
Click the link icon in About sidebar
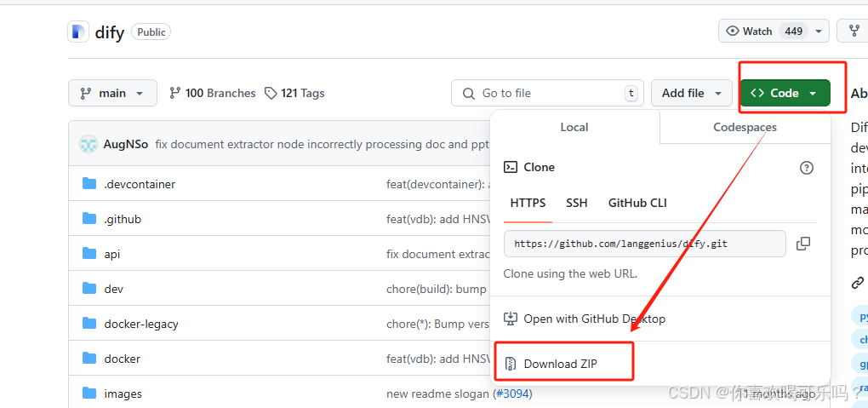click(x=858, y=284)
